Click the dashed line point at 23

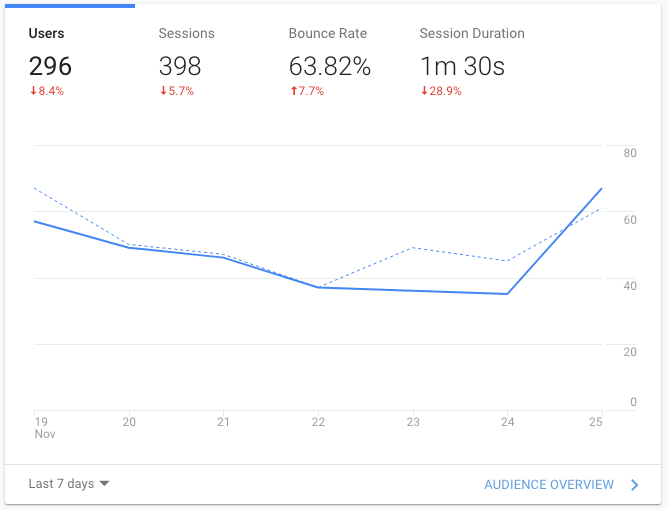tap(413, 247)
